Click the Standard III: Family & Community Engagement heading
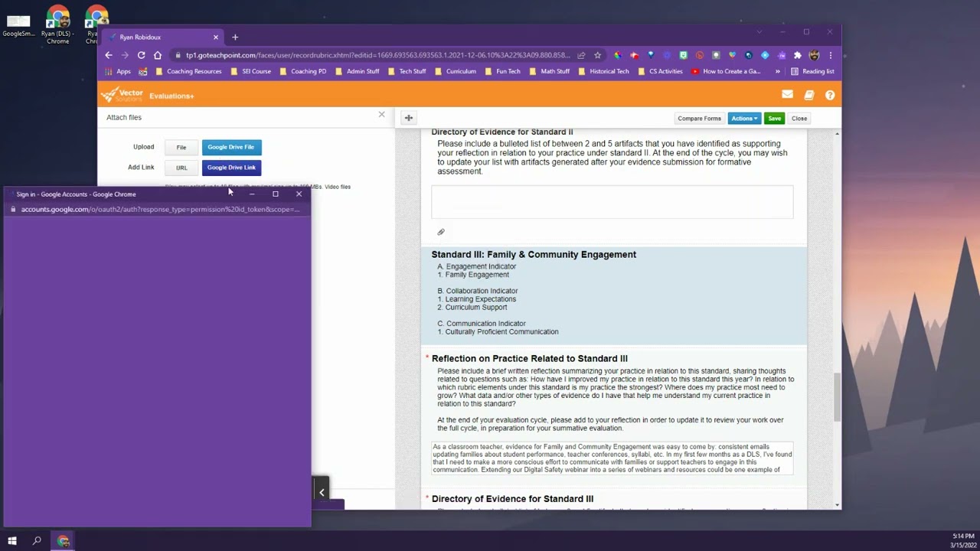This screenshot has height=551, width=980. 534,254
